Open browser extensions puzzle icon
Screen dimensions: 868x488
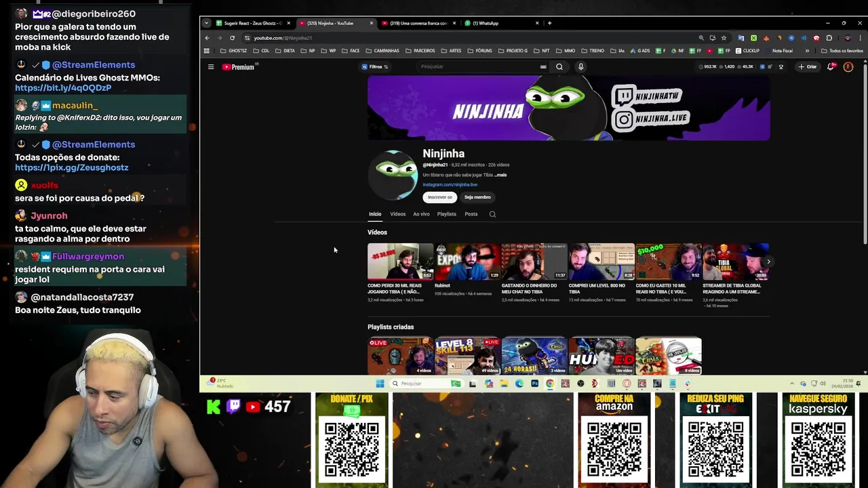click(x=829, y=38)
